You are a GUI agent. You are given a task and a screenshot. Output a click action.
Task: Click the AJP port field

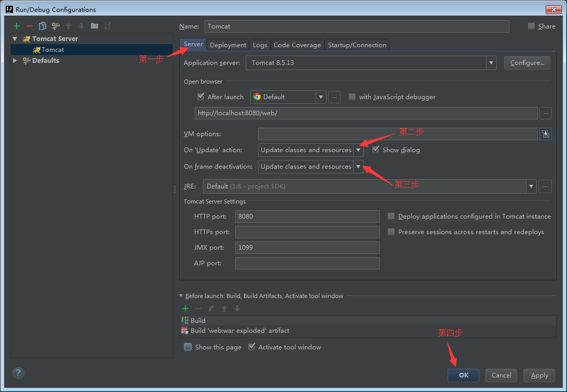pos(307,263)
